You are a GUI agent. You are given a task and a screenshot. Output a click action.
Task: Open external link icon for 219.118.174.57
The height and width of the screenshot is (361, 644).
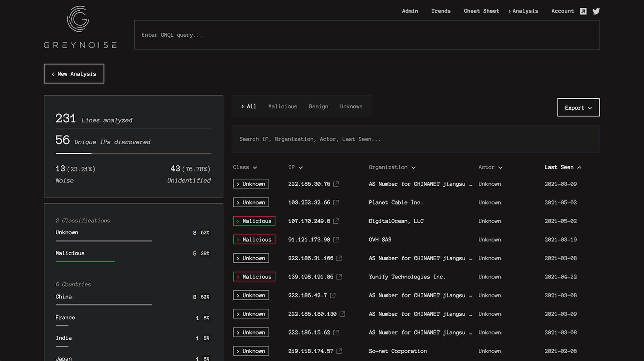(x=339, y=351)
